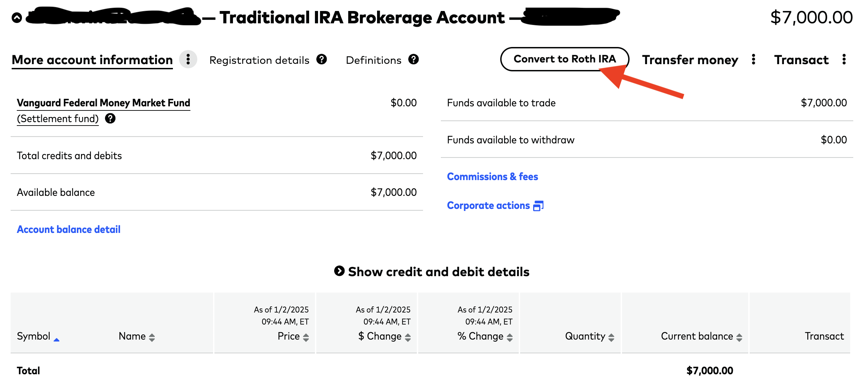Click the Definitions question mark icon
Screen dimensions: 868x389
tap(413, 59)
